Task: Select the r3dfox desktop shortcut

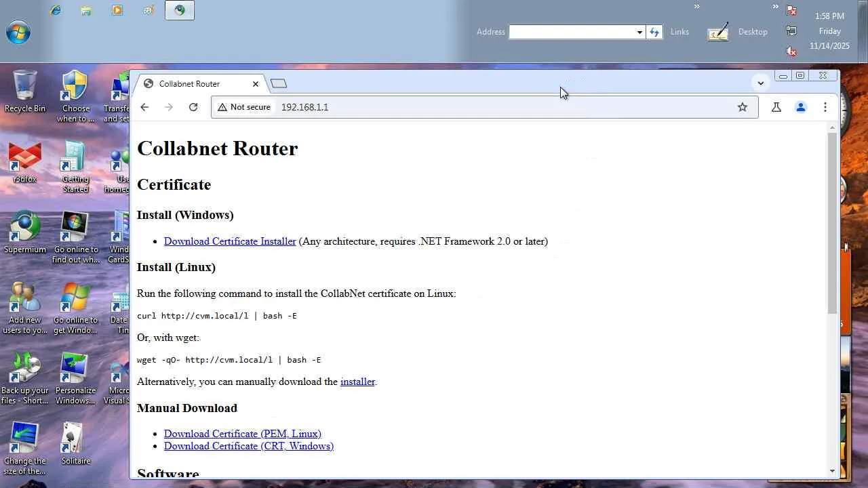Action: click(25, 163)
